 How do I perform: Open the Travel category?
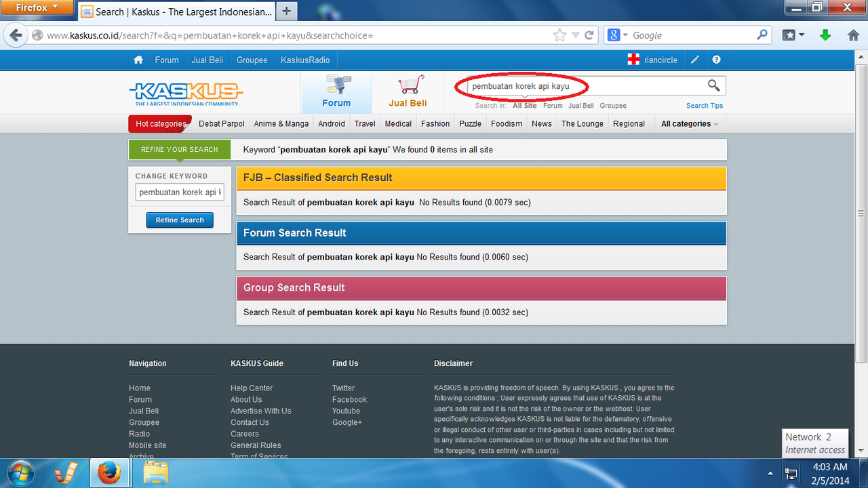click(x=365, y=123)
